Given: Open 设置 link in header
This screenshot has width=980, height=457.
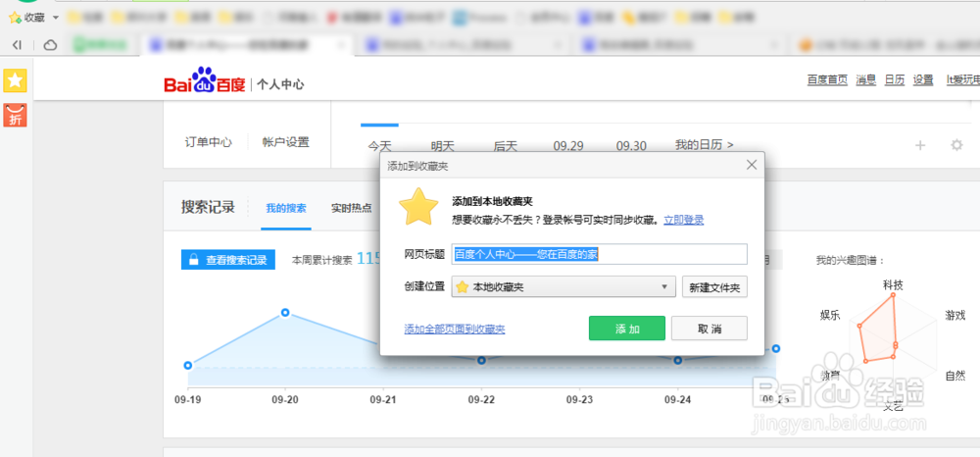Looking at the screenshot, I should (x=923, y=80).
